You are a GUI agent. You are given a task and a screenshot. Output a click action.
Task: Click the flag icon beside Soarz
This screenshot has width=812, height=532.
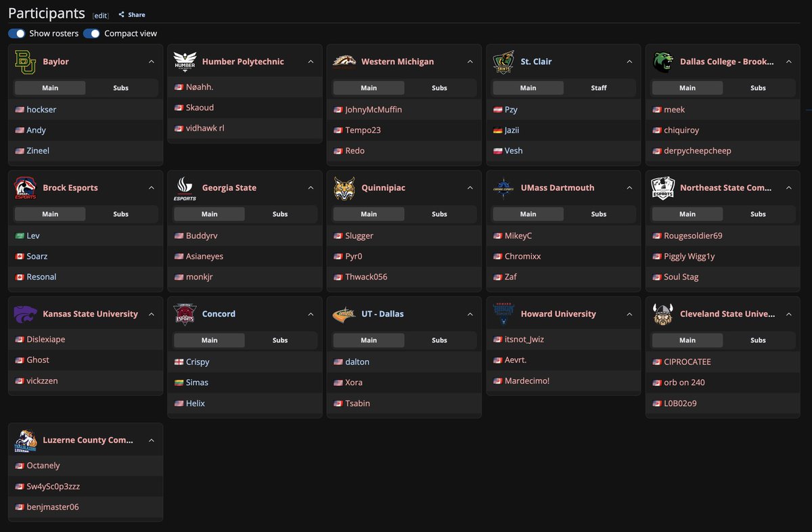click(19, 257)
